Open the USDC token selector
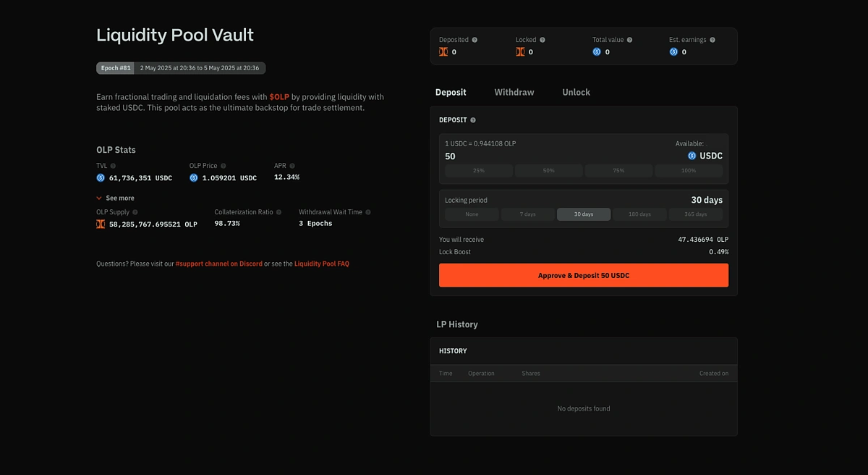Screen dimensions: 868x475 click(x=705, y=156)
